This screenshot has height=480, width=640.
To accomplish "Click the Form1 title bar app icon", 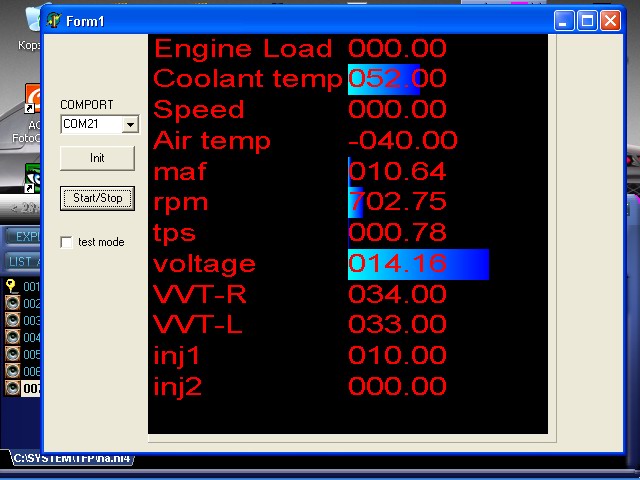I will [54, 20].
